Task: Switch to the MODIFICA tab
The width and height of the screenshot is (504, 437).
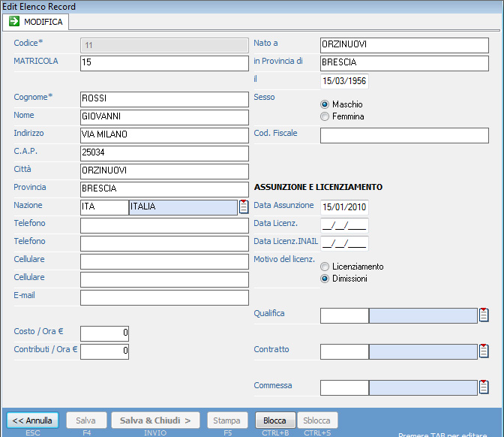Action: [x=37, y=22]
